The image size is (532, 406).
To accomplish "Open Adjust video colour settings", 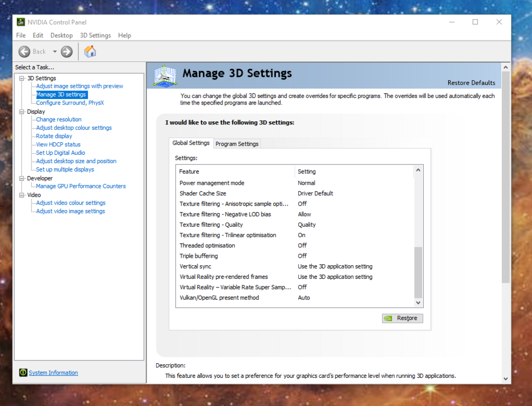I will pyautogui.click(x=70, y=202).
